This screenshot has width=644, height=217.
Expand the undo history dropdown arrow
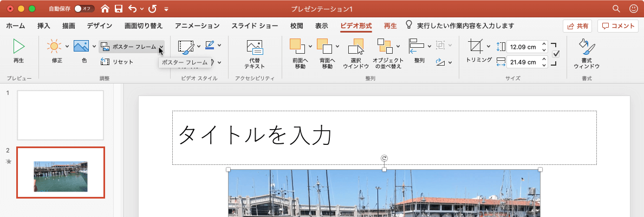click(x=142, y=9)
